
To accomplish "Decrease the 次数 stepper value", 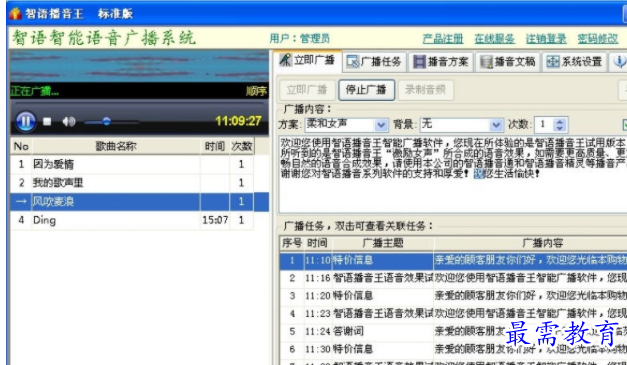I will pos(560,129).
